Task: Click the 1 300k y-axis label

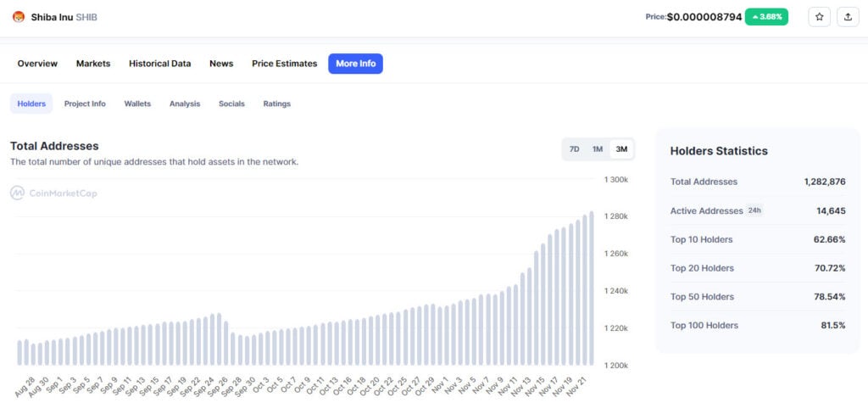Action: pyautogui.click(x=615, y=180)
